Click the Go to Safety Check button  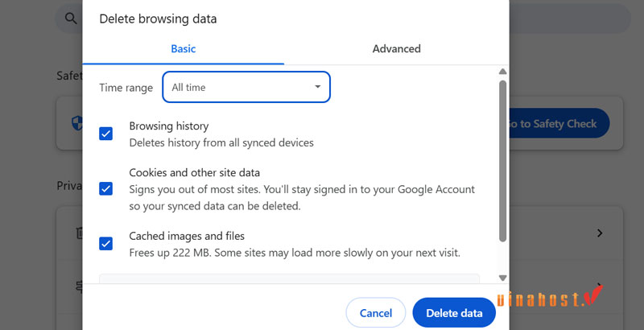tap(557, 123)
